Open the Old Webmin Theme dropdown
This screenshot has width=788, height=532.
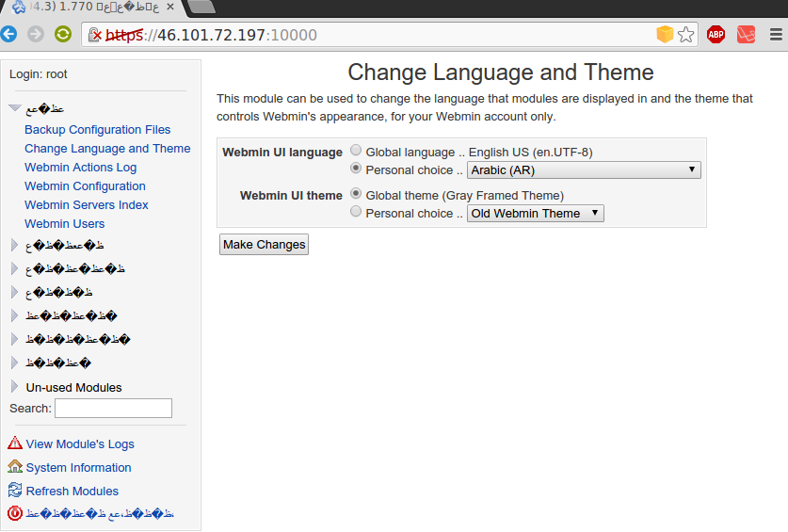pos(535,213)
